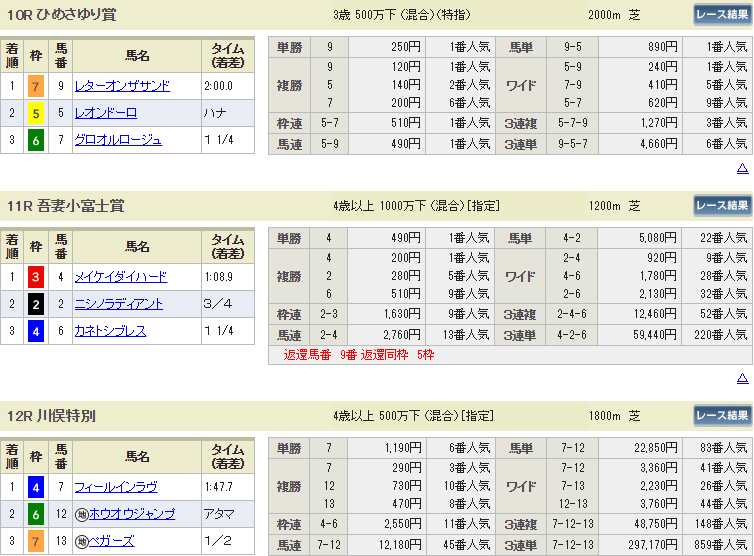Open horse page ニシノラディアント
The height and width of the screenshot is (556, 754).
pyautogui.click(x=119, y=304)
